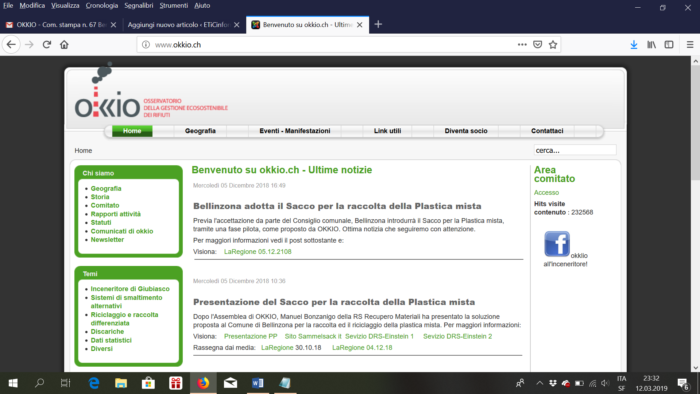
Task: Open the Strumenti menu
Action: (x=174, y=5)
